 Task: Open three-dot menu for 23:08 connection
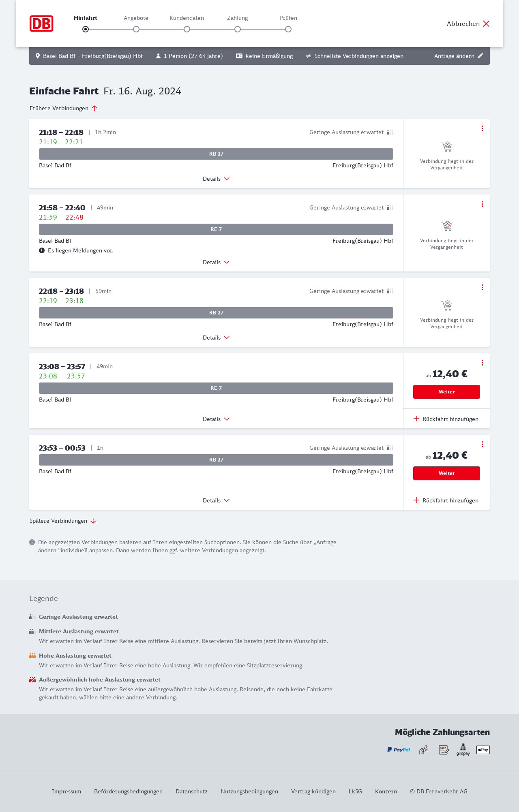[x=482, y=363]
